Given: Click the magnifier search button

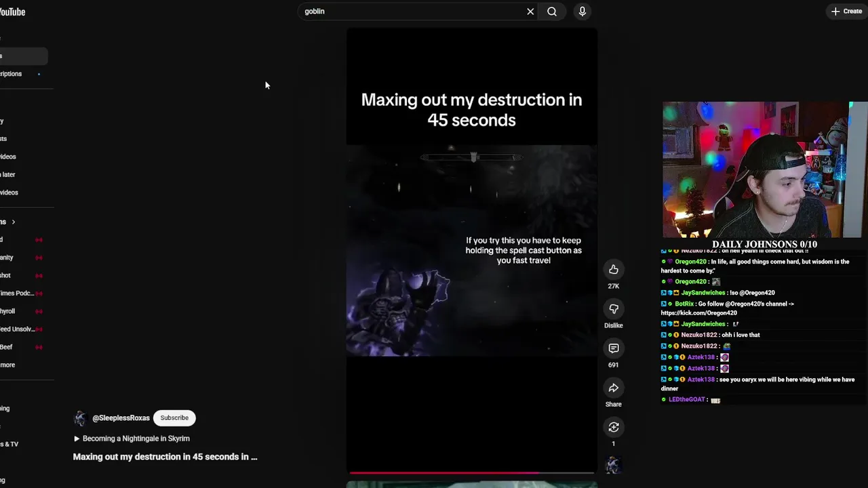Looking at the screenshot, I should tap(552, 12).
